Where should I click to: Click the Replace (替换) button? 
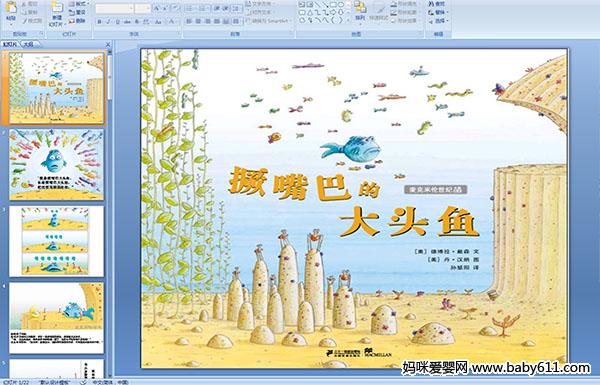coord(439,12)
